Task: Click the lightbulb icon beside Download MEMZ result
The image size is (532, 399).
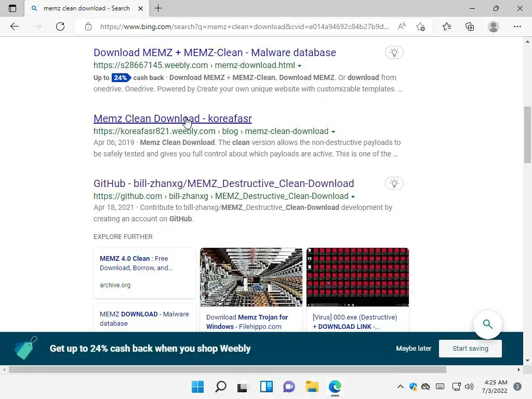Action: 394,52
